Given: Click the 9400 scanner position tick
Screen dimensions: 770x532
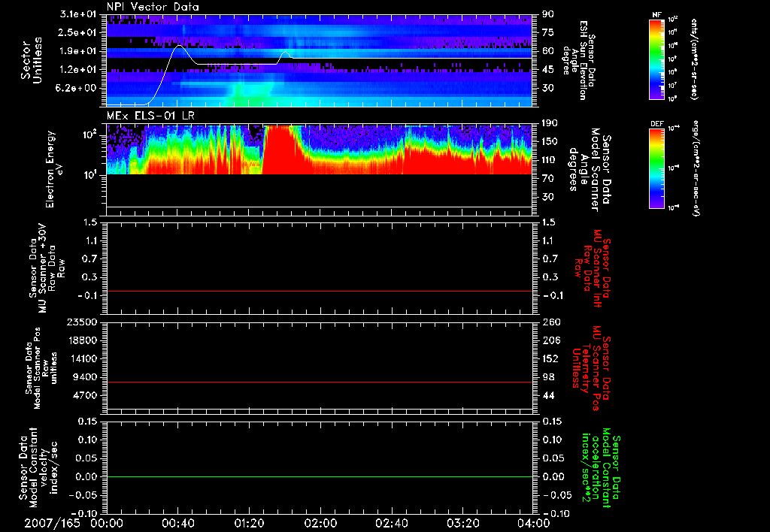Looking at the screenshot, I should click(85, 377).
